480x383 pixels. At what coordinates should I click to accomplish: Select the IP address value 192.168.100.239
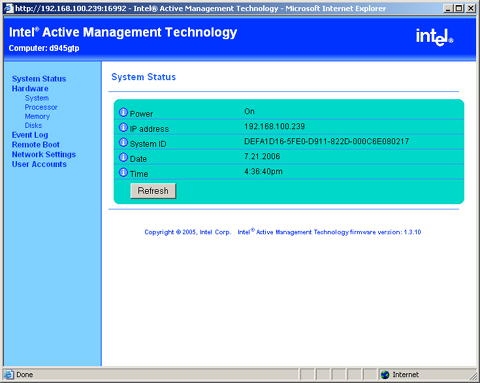pyautogui.click(x=275, y=126)
